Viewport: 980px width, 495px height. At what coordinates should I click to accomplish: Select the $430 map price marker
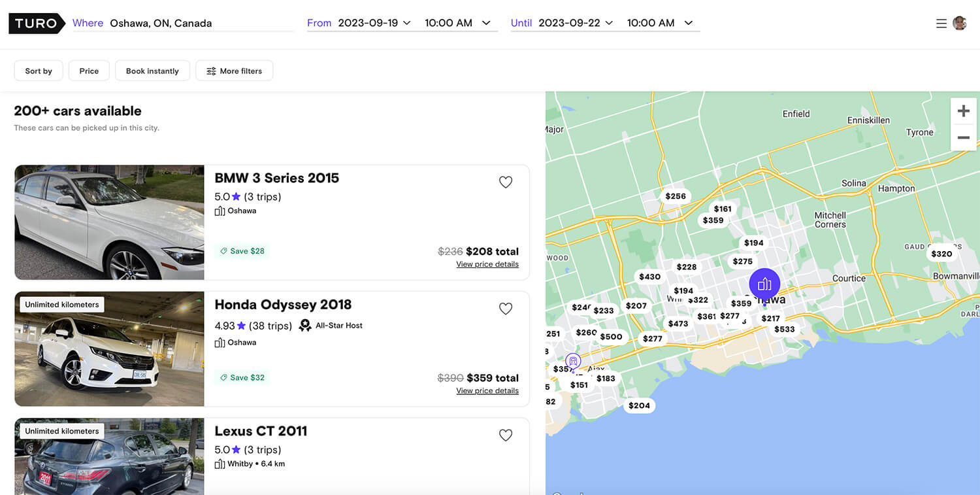(x=649, y=277)
